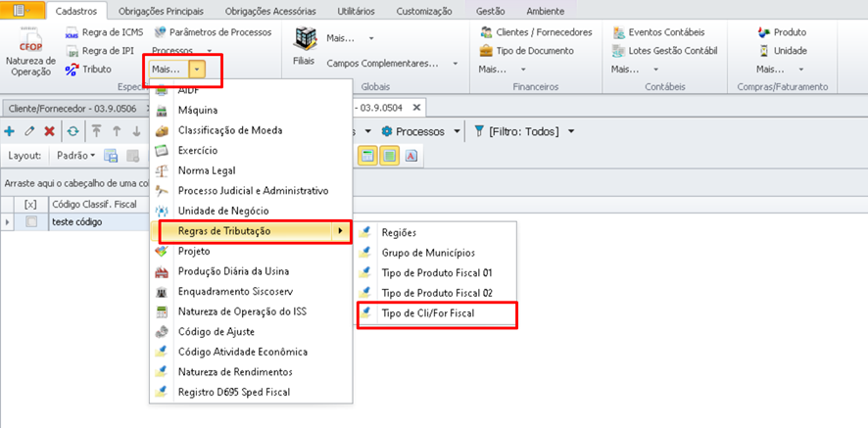Image resolution: width=868 pixels, height=428 pixels.
Task: Edit the record with the pencil icon
Action: tap(29, 132)
